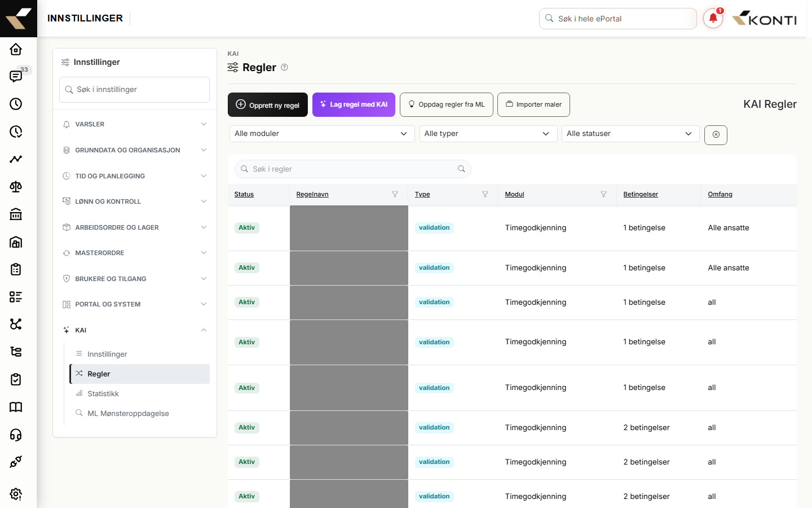Collapse the KAI settings section
The height and width of the screenshot is (508, 812).
135,330
